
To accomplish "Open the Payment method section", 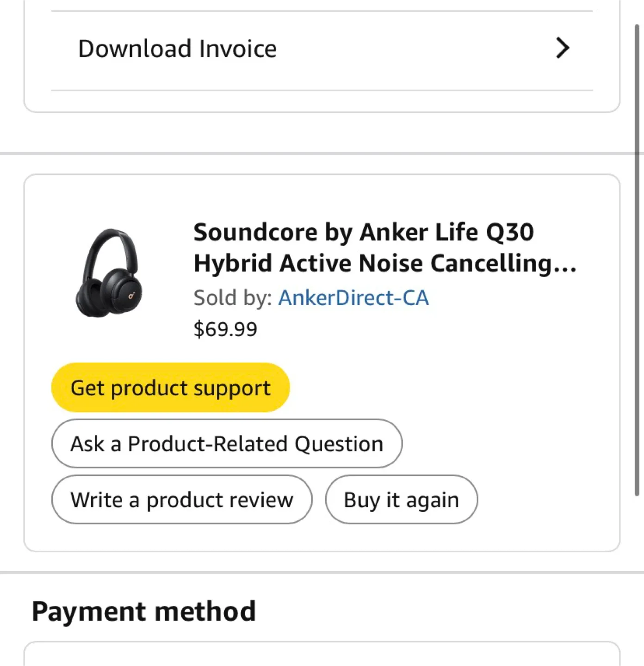I will 144,610.
